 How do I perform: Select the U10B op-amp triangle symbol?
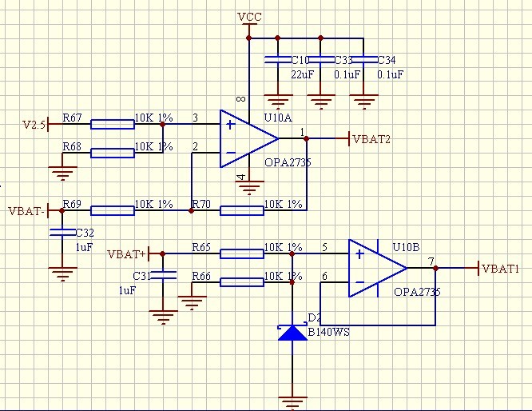(378, 268)
